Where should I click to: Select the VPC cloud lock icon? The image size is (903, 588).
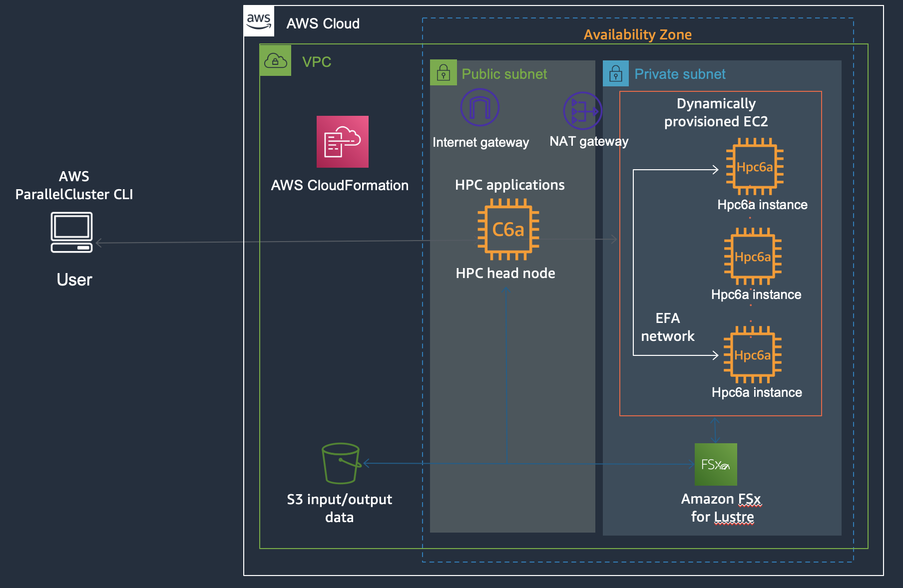(x=275, y=60)
